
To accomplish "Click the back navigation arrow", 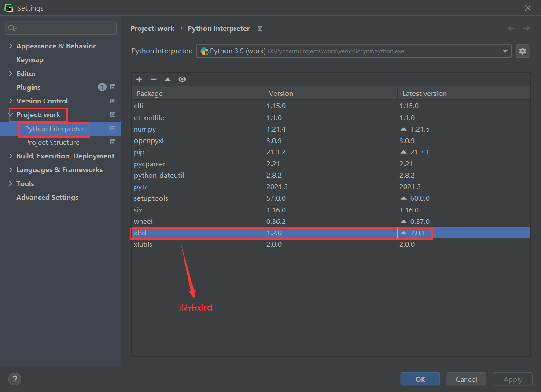I will [x=511, y=28].
